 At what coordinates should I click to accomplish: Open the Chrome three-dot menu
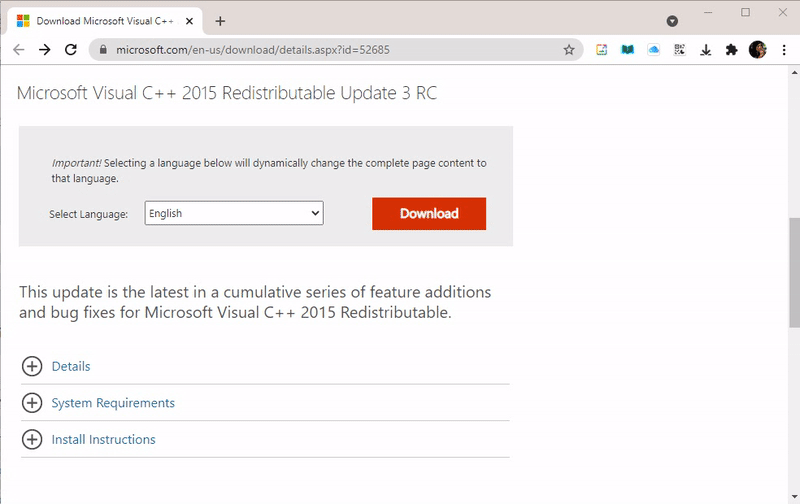784,50
